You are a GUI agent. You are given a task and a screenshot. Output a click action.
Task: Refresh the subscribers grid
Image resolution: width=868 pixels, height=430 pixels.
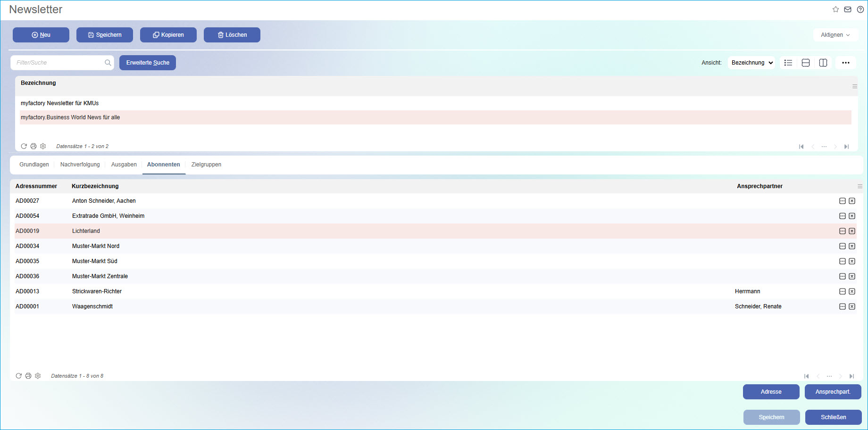[x=19, y=376]
